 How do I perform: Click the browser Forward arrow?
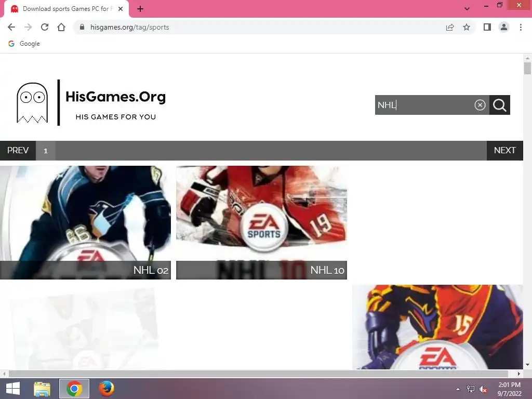[28, 27]
